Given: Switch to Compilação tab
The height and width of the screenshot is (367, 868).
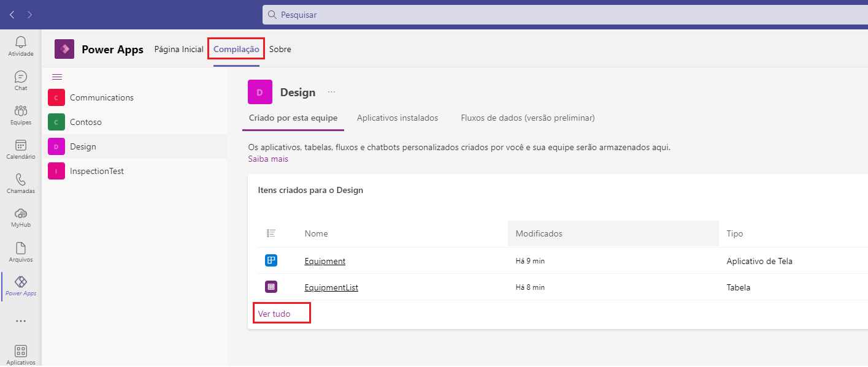Looking at the screenshot, I should pyautogui.click(x=236, y=49).
